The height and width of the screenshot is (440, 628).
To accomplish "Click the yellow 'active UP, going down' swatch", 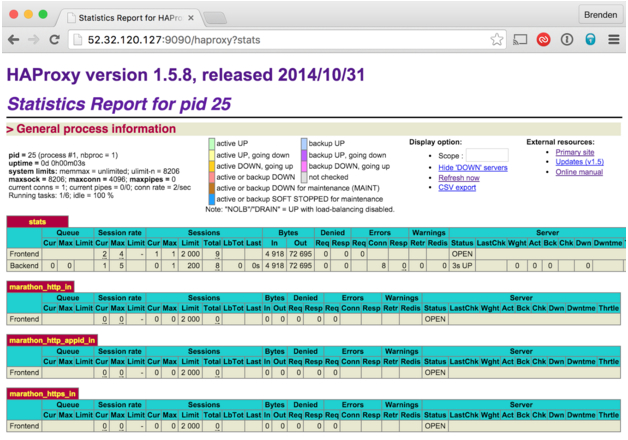I will tap(211, 155).
